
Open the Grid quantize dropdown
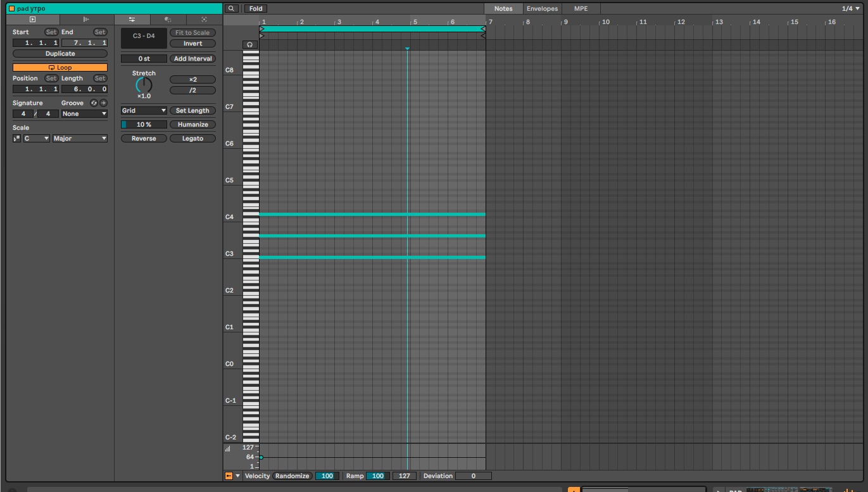[144, 111]
